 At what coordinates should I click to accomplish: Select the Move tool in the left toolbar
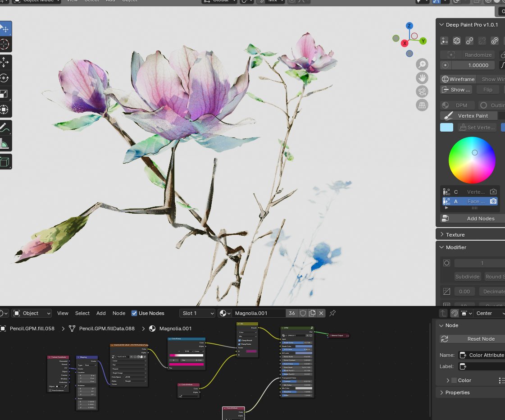point(5,62)
